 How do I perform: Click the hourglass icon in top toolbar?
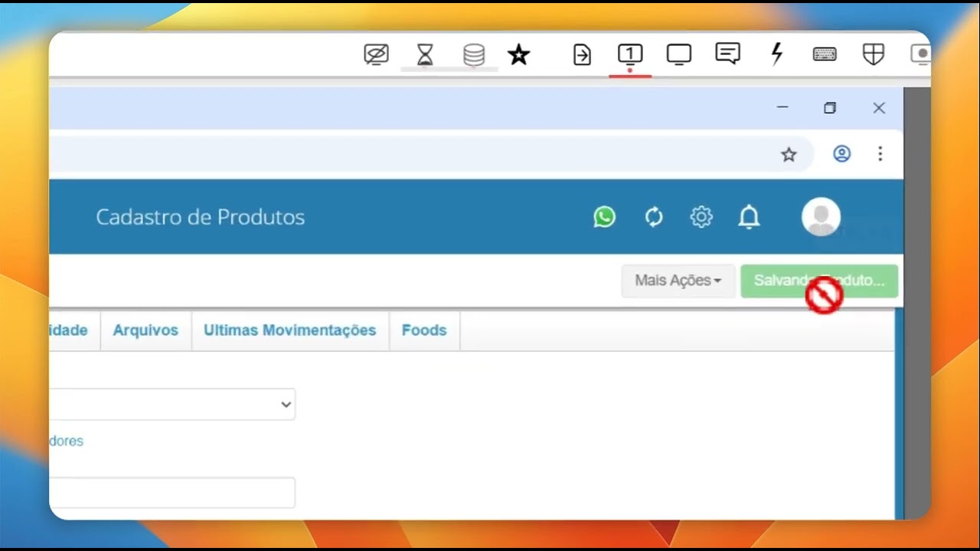point(425,54)
